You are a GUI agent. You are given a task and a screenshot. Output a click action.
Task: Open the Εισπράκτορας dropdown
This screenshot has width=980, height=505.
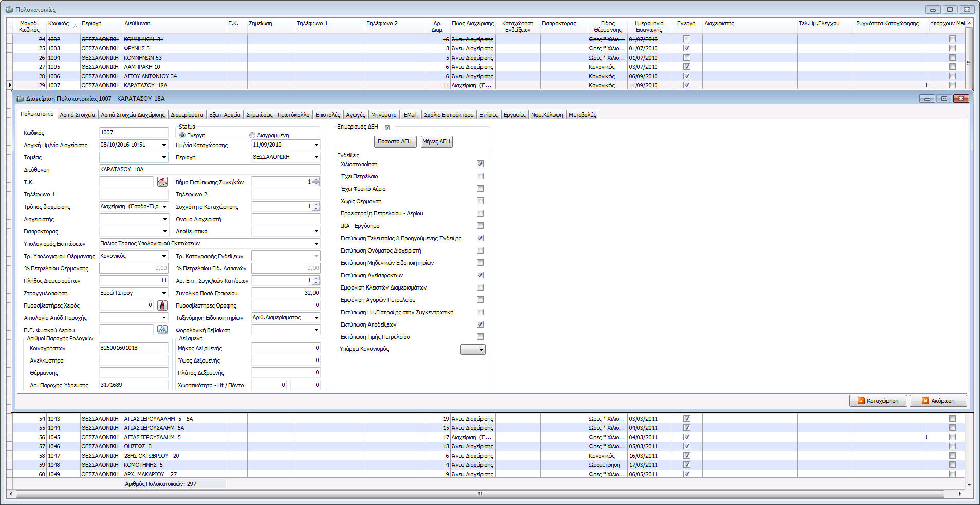164,231
